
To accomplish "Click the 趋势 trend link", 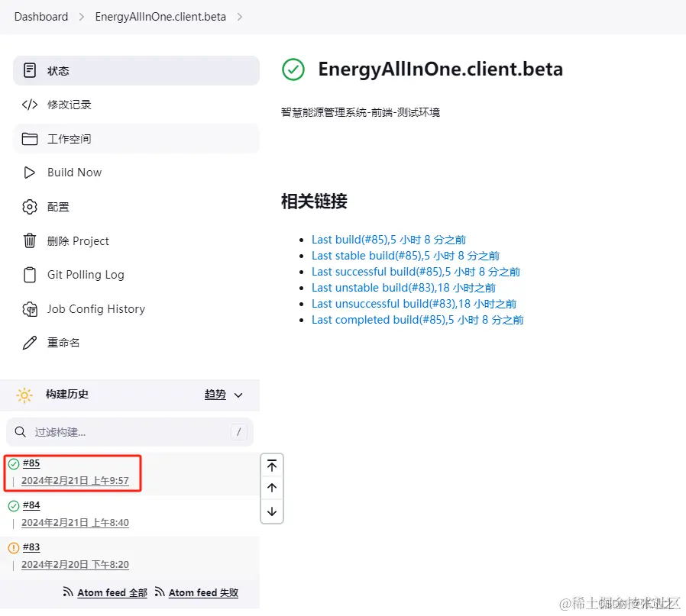I will tap(215, 395).
